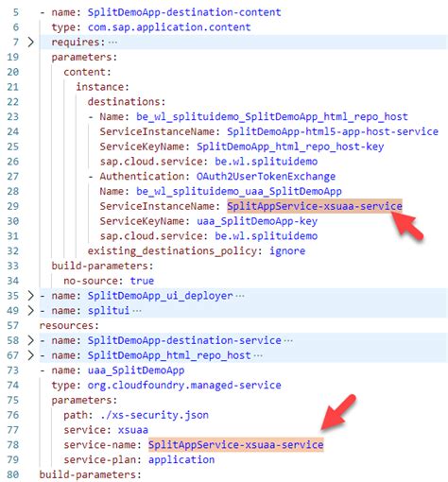Click the content key on line 20
448x482 pixels.
pos(87,72)
